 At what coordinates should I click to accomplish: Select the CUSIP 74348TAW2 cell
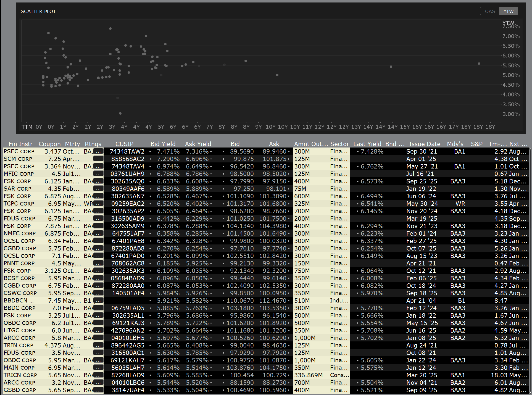pyautogui.click(x=127, y=151)
